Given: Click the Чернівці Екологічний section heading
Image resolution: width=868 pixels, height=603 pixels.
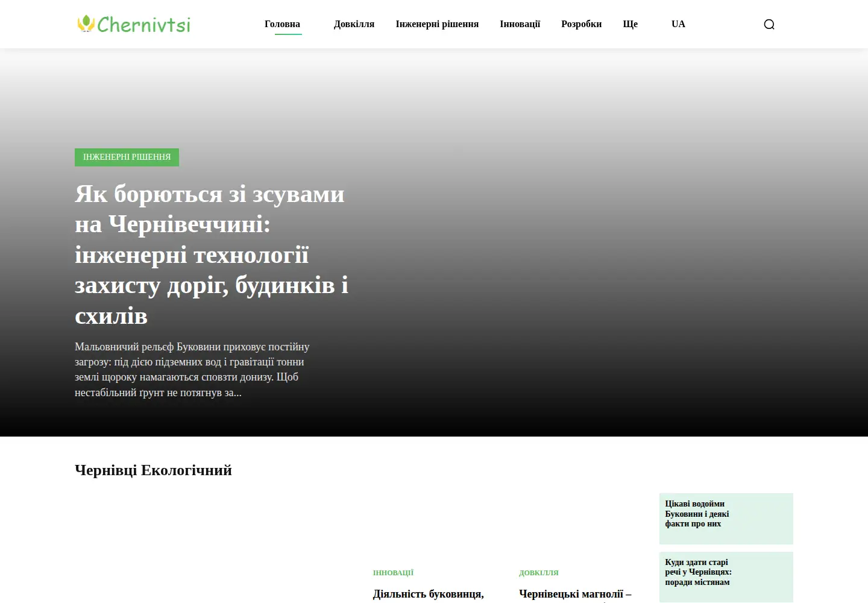Looking at the screenshot, I should (153, 470).
